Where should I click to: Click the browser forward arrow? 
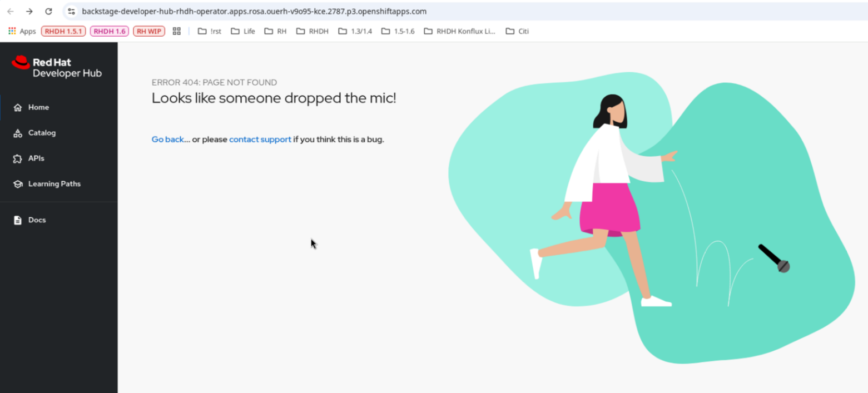click(29, 11)
